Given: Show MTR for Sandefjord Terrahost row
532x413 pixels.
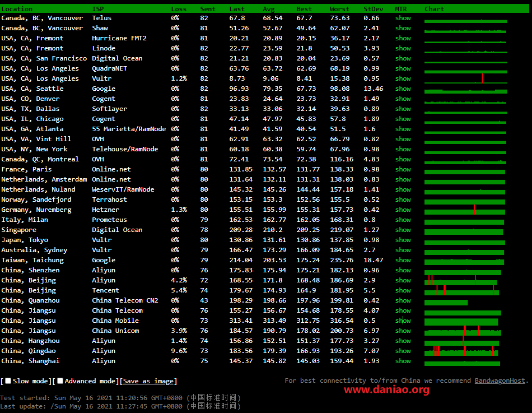Looking at the screenshot, I should 403,199.
